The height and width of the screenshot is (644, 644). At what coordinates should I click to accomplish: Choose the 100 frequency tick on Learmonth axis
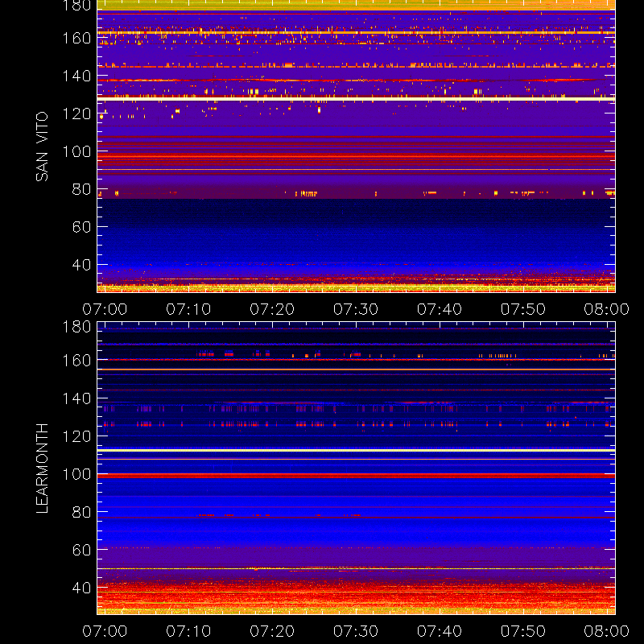pyautogui.click(x=76, y=474)
